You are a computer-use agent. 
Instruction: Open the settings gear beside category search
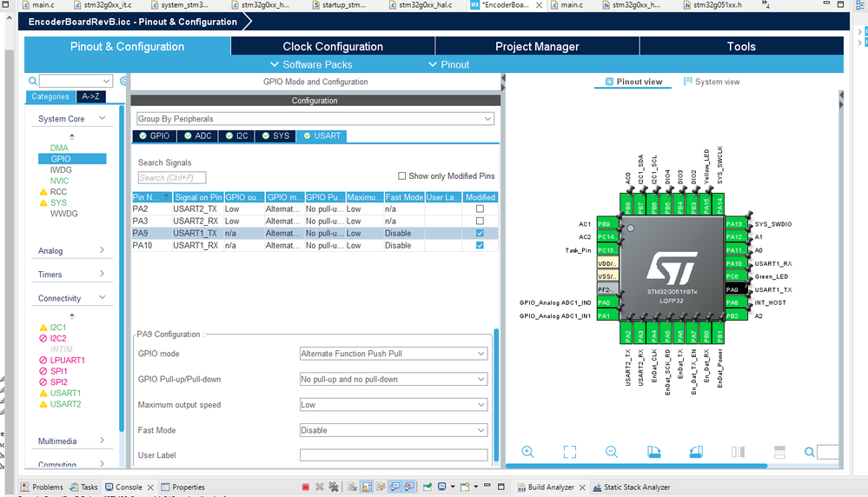point(123,81)
